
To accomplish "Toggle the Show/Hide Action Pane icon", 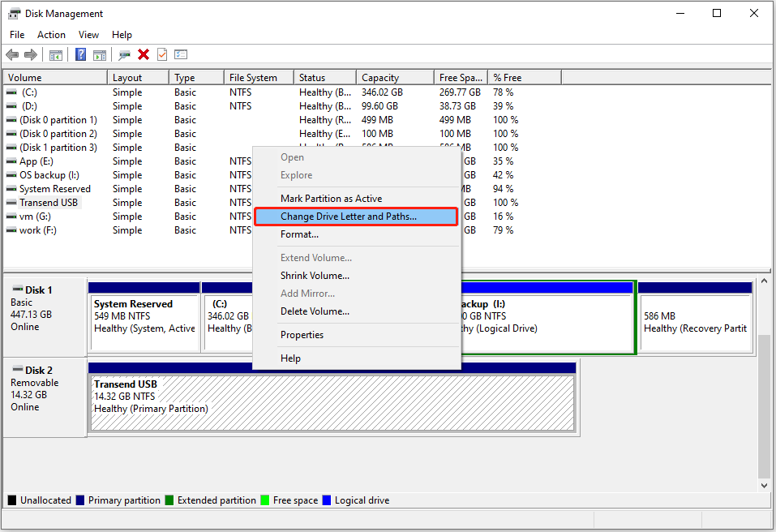I will (x=99, y=54).
